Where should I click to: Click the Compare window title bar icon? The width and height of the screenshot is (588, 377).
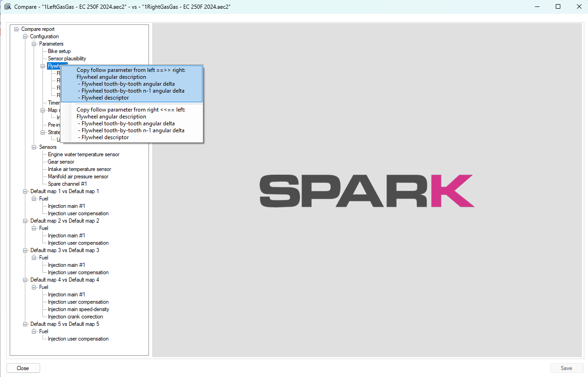(8, 6)
